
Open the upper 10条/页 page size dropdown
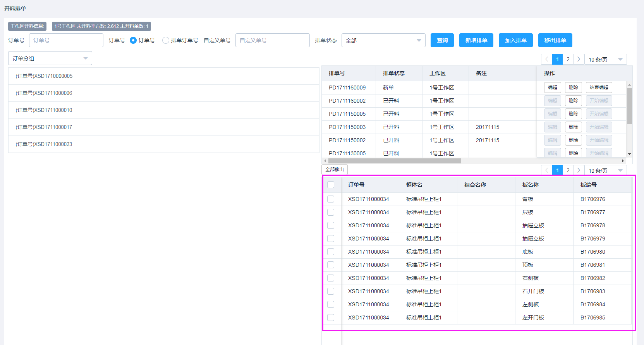tap(605, 59)
